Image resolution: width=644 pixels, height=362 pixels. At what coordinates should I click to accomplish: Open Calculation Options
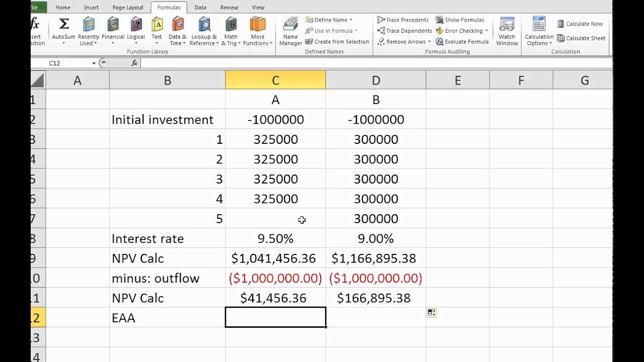tap(539, 31)
